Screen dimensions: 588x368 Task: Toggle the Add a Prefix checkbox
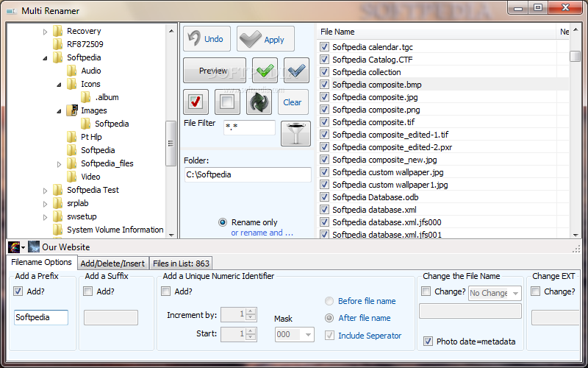click(18, 291)
